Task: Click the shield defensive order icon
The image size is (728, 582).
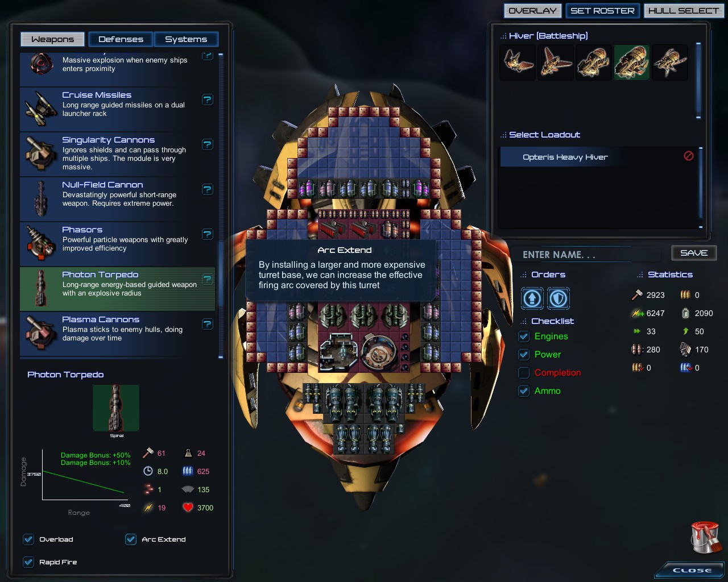Action: [558, 298]
